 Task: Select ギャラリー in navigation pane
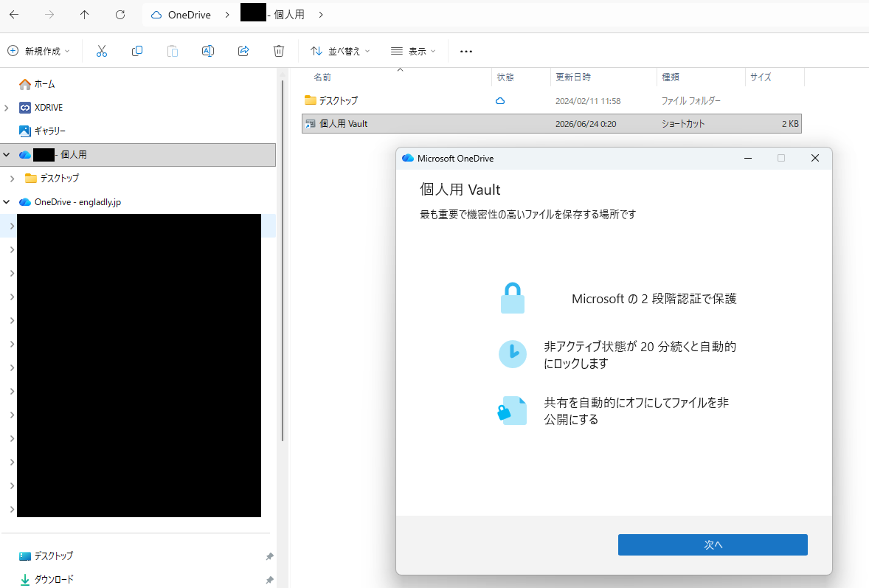pos(50,131)
